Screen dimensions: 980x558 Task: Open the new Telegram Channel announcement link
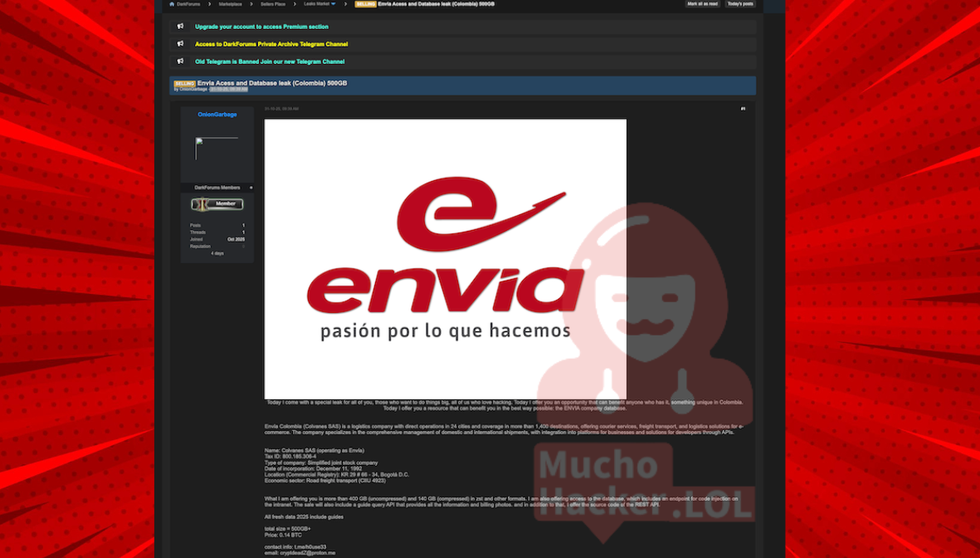(x=270, y=61)
